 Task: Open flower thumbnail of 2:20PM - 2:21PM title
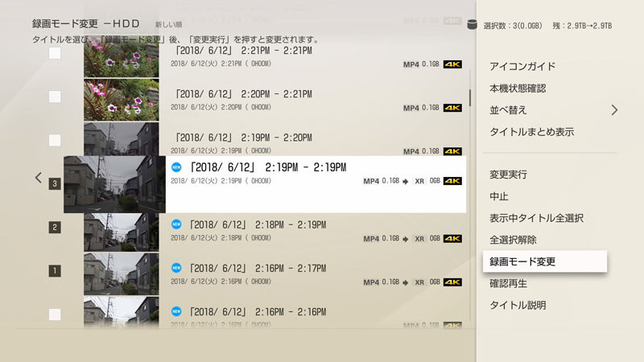[x=122, y=100]
